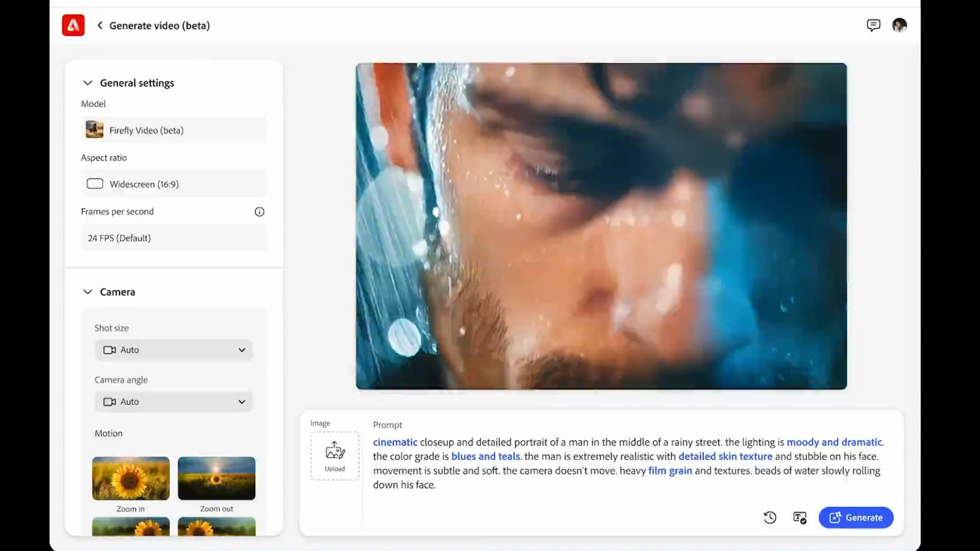Click the prompt text check icon near Generate
Screen dimensions: 980x551
tap(799, 517)
